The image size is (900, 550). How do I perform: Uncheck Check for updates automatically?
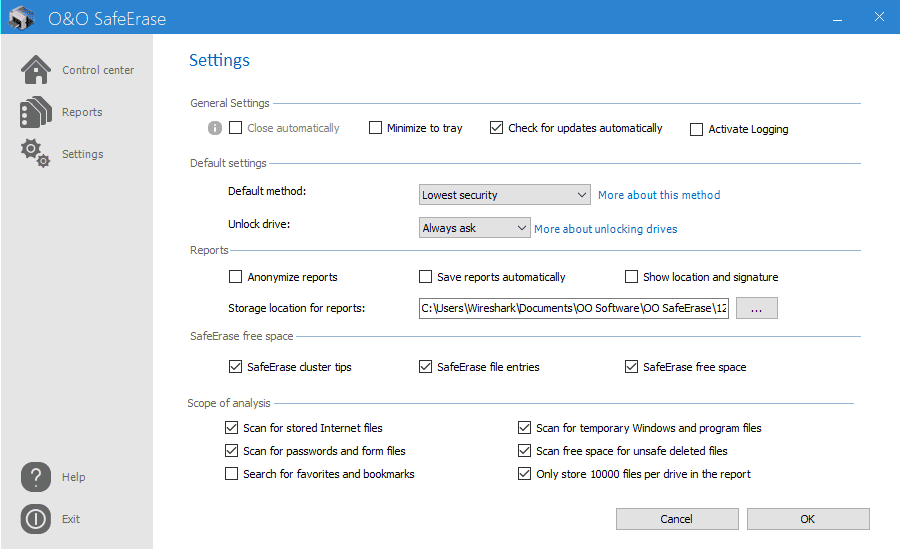(x=496, y=127)
